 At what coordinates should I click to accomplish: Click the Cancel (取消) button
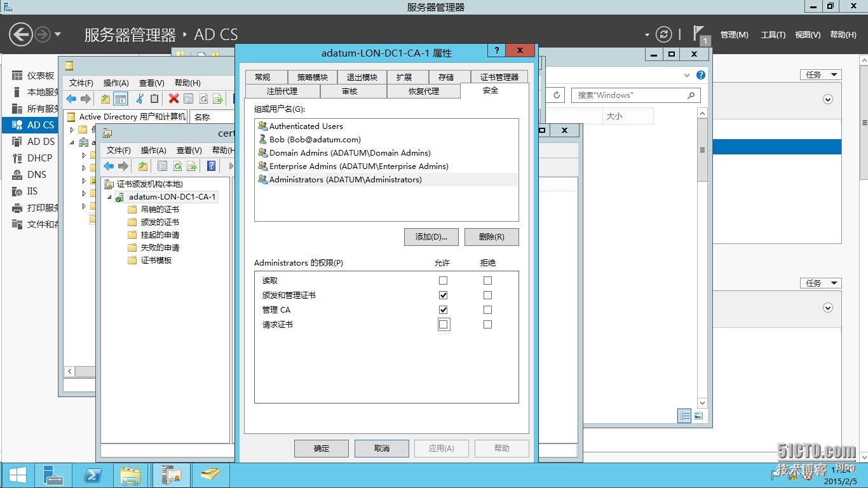(382, 448)
